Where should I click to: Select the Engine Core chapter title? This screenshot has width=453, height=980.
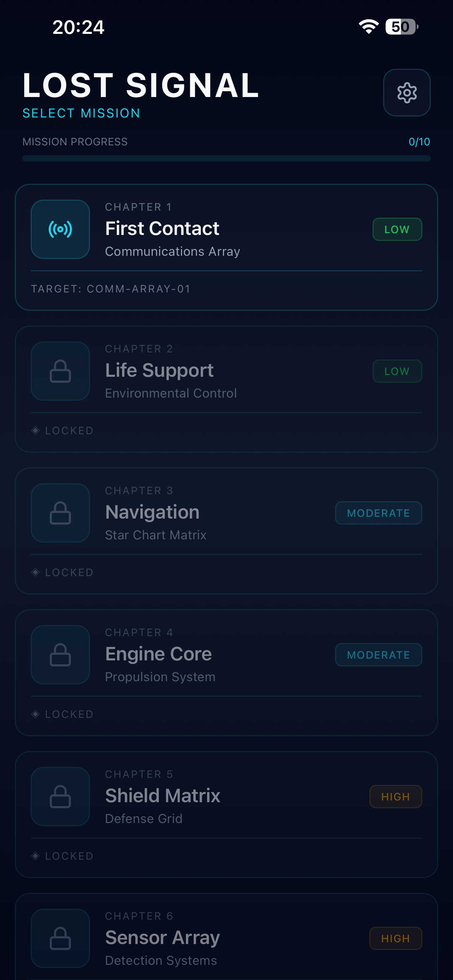click(158, 654)
